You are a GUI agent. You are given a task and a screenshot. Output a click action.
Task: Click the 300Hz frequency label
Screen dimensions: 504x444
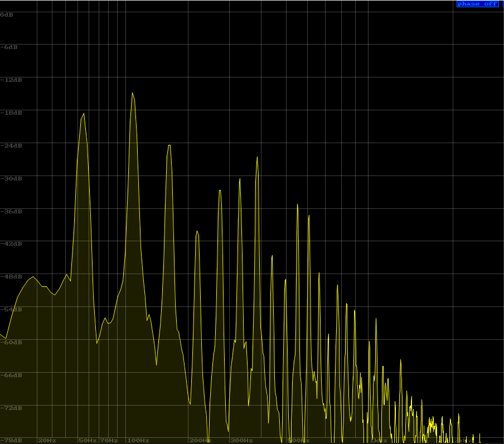(242, 441)
